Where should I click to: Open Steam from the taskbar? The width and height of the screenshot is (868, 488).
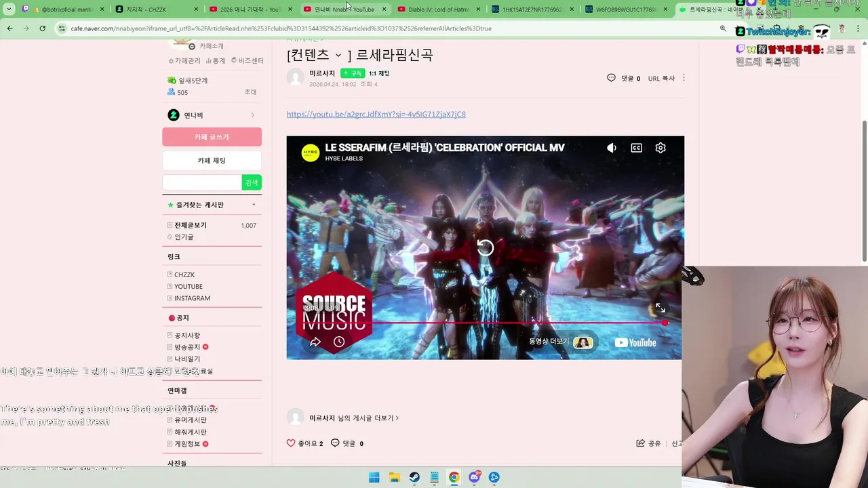(x=414, y=477)
